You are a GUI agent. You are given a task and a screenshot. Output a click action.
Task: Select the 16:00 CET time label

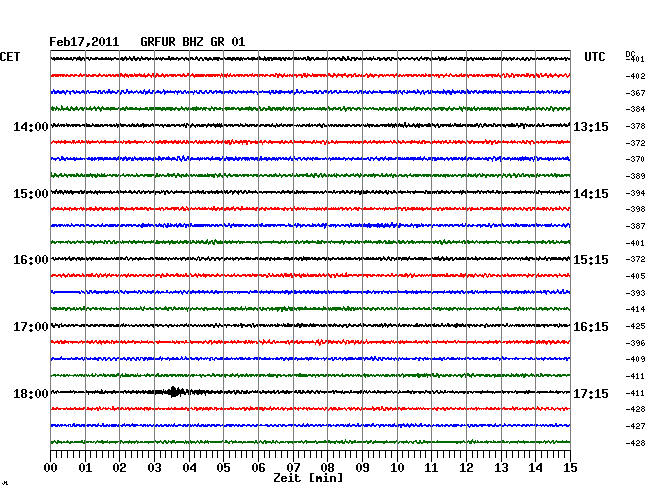[x=31, y=260]
